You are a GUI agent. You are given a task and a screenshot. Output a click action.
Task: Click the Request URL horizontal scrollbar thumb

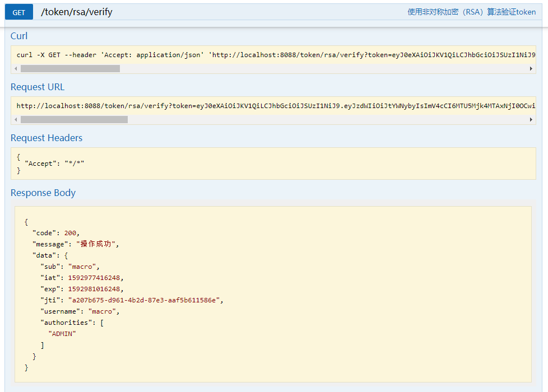[x=74, y=119]
